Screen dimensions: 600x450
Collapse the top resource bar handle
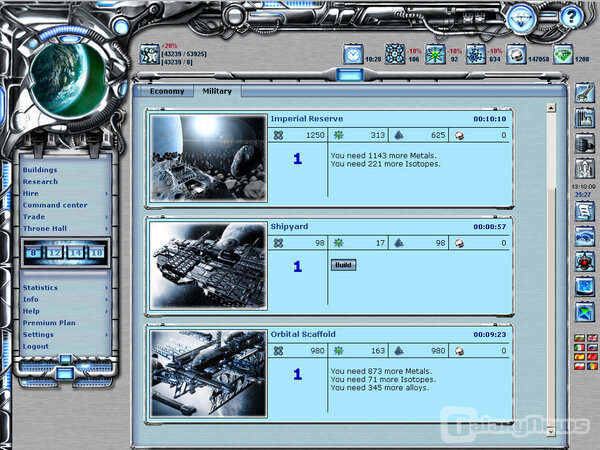pos(350,74)
